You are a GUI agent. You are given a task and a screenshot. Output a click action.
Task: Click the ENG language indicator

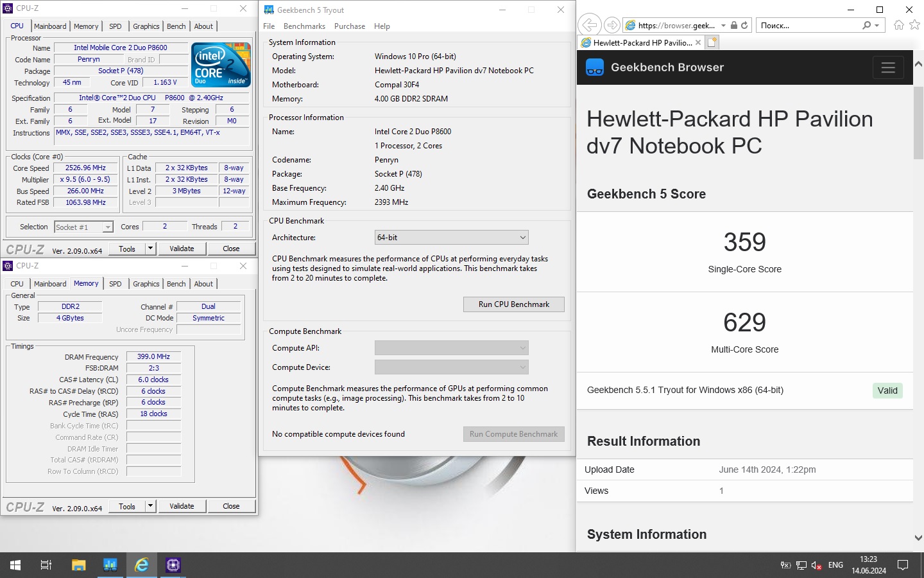(x=835, y=565)
